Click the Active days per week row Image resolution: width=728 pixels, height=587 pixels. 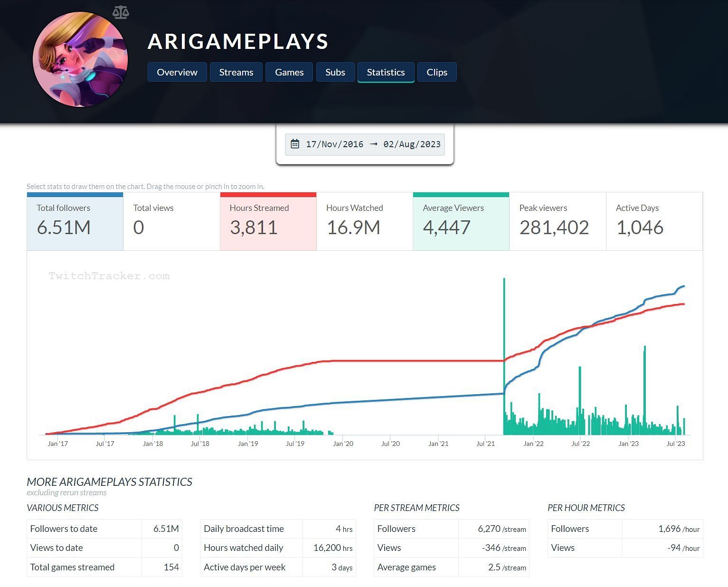pos(277,567)
